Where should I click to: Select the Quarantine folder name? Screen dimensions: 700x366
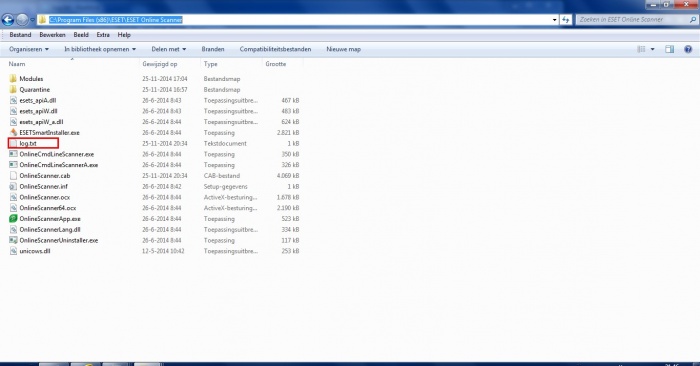click(x=35, y=89)
